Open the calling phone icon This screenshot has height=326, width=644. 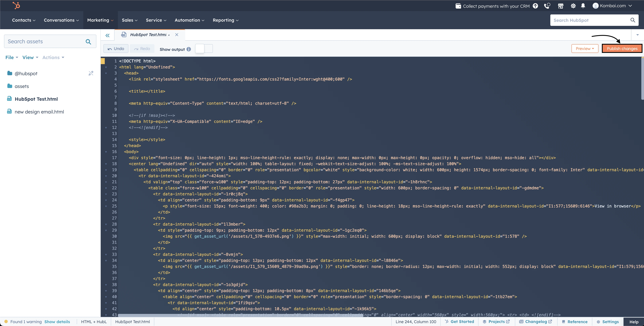pyautogui.click(x=547, y=6)
